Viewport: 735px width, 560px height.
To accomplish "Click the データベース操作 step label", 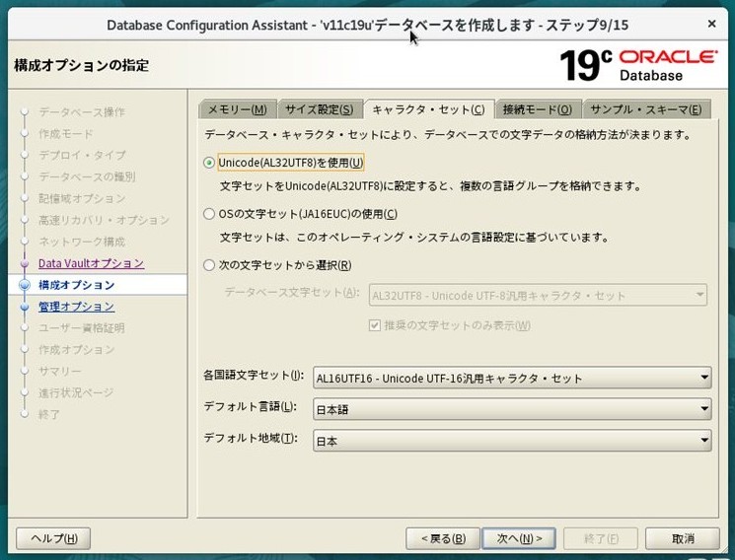I will [x=82, y=112].
